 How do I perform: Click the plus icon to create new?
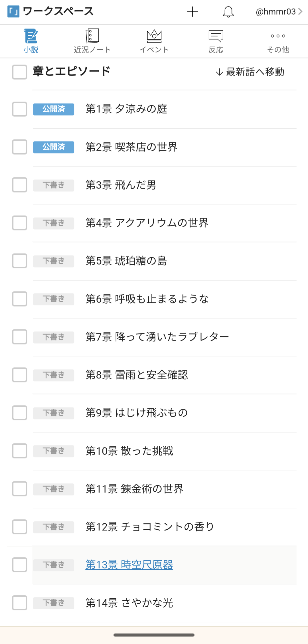point(193,12)
